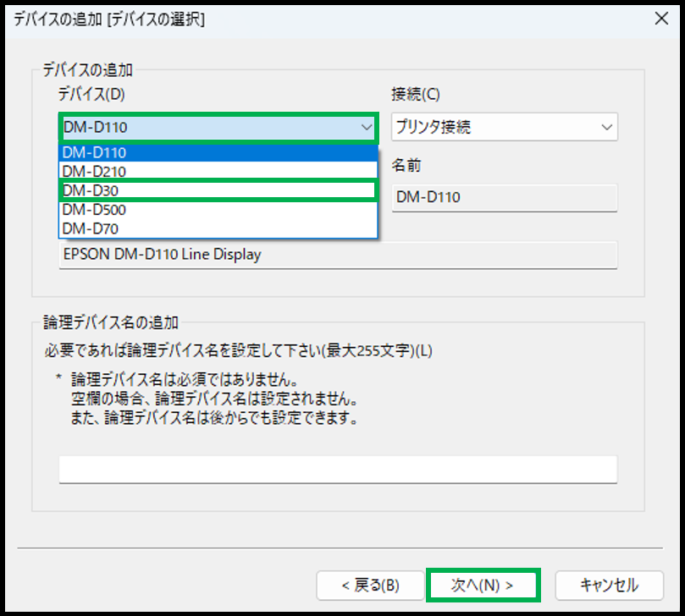Viewport: 685px width, 616px height.
Task: Click the デバイス(D) label above the list
Action: click(91, 94)
